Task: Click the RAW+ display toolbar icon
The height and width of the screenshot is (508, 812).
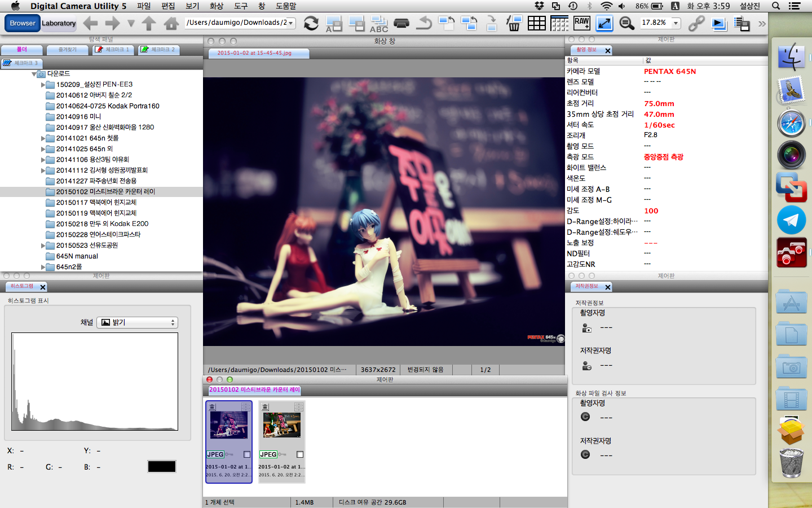Action: tap(582, 23)
